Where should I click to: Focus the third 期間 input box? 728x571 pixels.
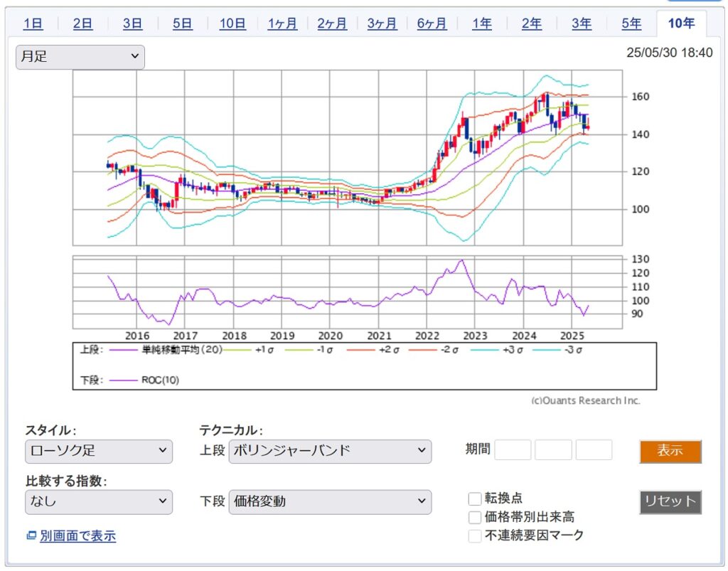coord(594,450)
